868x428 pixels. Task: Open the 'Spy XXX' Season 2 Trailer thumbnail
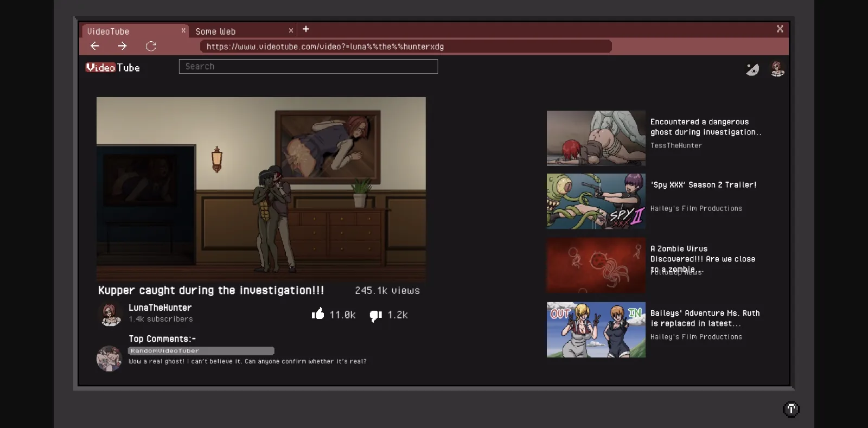(596, 201)
